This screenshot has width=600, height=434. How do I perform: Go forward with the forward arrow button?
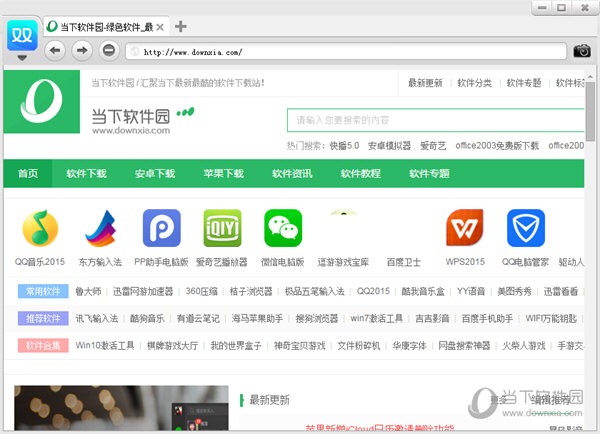point(82,51)
